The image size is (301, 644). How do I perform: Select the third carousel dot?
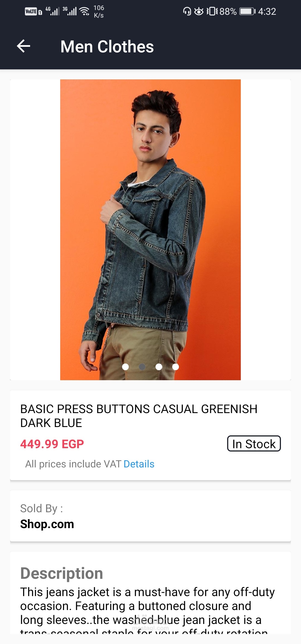pos(159,367)
